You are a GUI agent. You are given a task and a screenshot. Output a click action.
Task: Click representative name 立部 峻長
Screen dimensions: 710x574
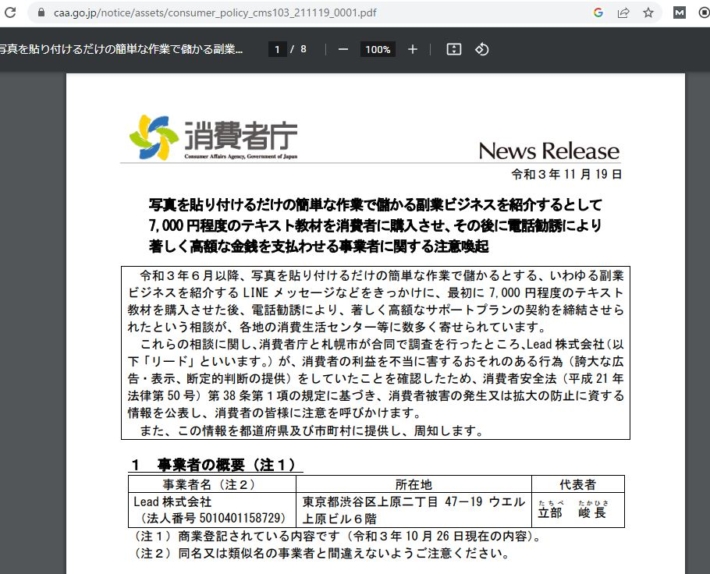point(572,512)
